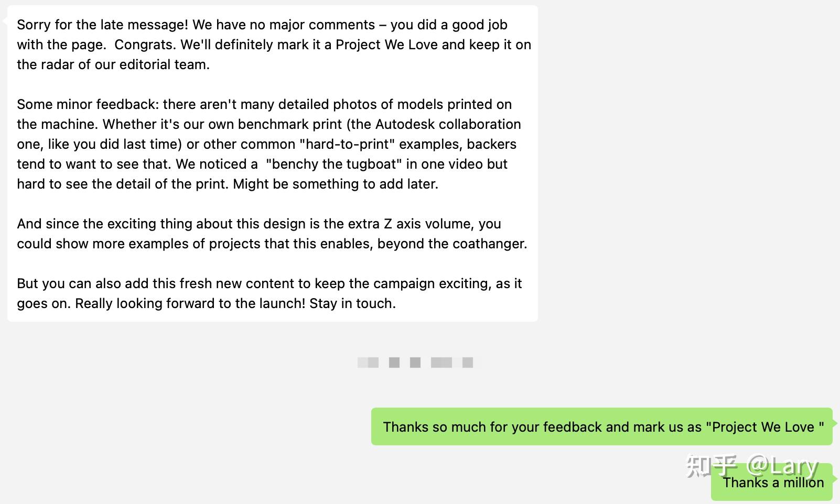Click "Project We Love" in the white message
Image resolution: width=840 pixels, height=504 pixels.
click(x=386, y=45)
